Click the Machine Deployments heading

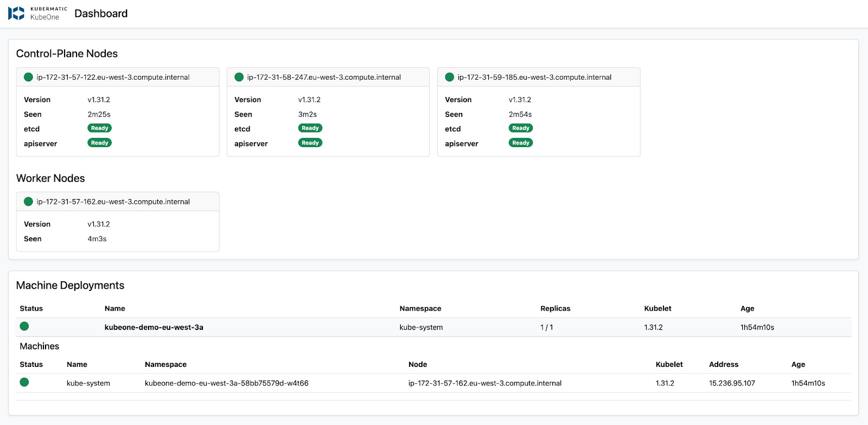coord(70,286)
